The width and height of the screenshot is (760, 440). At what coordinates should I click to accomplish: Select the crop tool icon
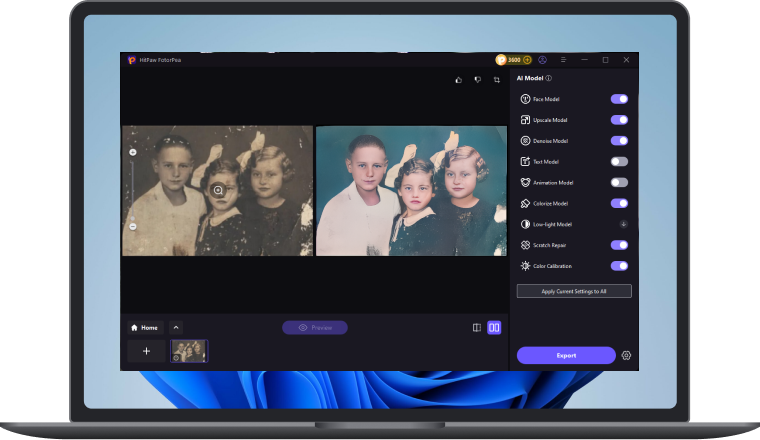[496, 79]
